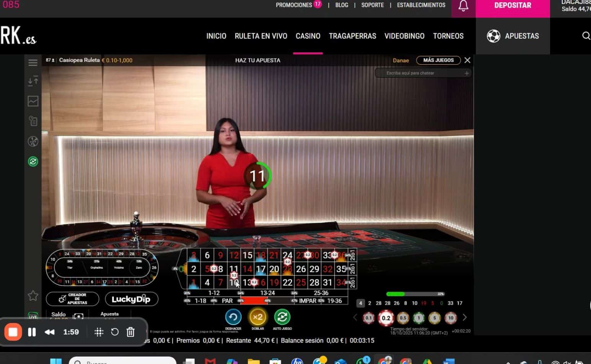This screenshot has width=591, height=364.
Task: Open bet history clock-document icon
Action: coord(33,121)
